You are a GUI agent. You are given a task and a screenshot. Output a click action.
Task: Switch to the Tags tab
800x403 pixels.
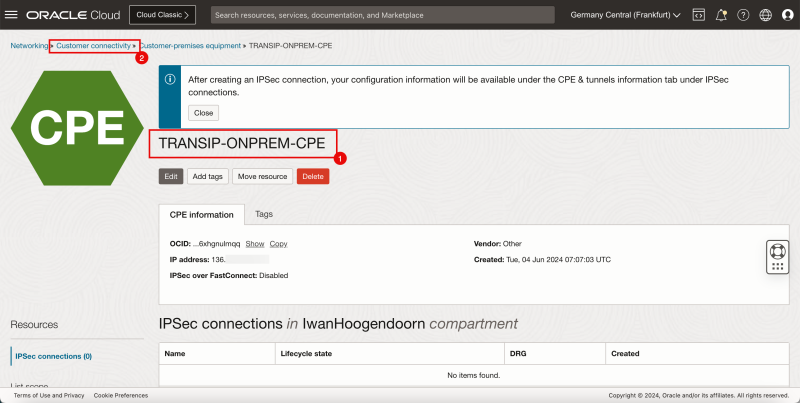tap(264, 214)
